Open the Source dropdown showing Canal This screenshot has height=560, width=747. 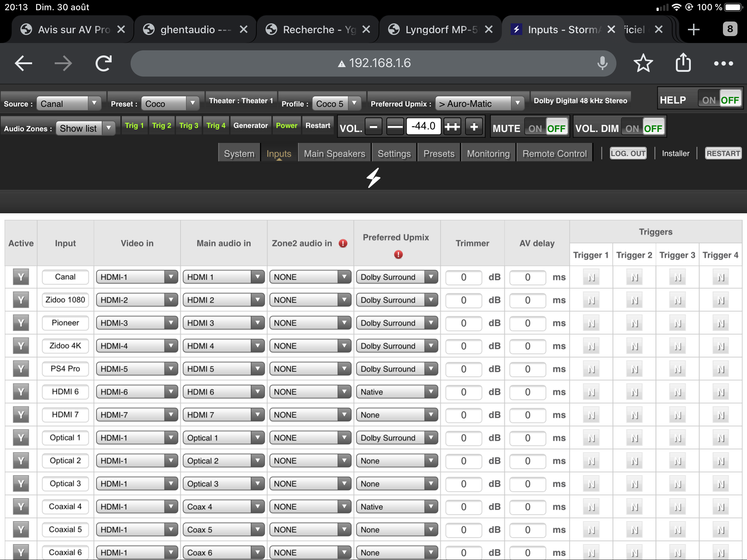pyautogui.click(x=69, y=104)
